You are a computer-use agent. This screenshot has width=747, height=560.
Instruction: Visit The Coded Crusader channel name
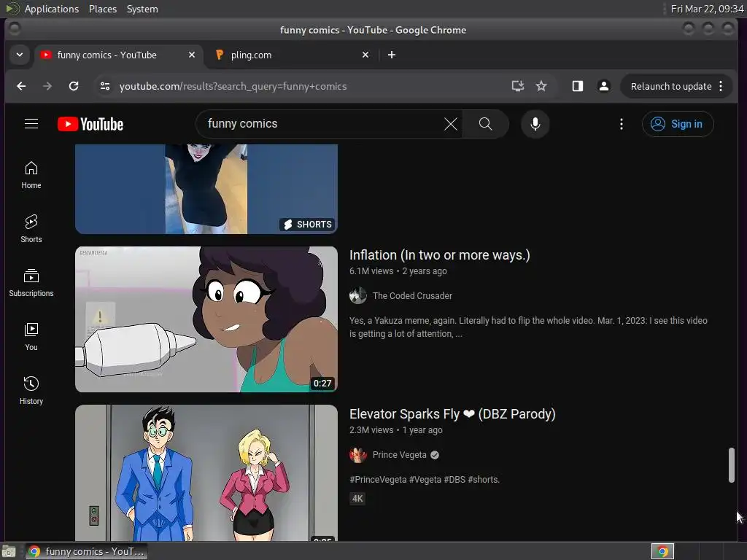click(x=412, y=296)
